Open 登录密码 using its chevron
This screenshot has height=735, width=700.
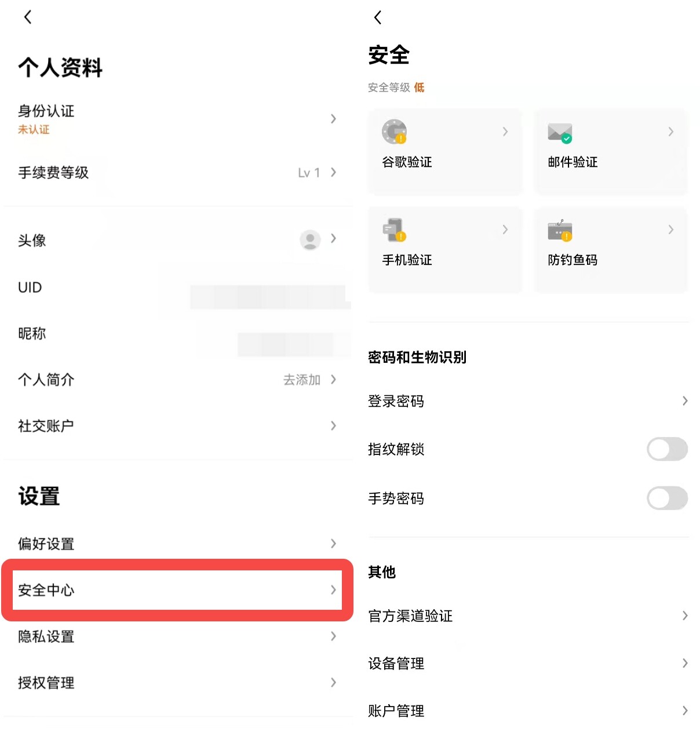click(685, 401)
